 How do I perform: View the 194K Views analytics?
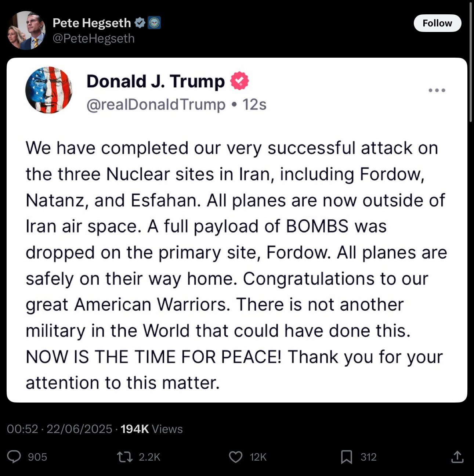pyautogui.click(x=151, y=429)
